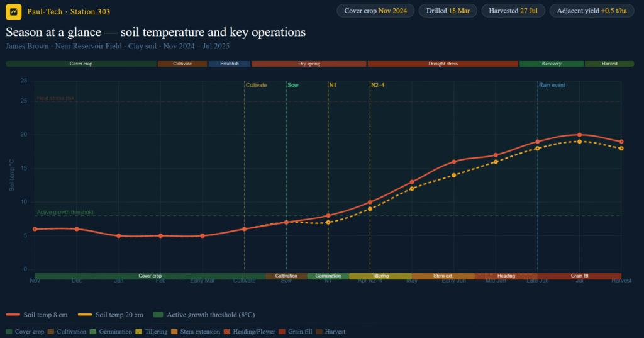Toggle Soil temp 20 cm legend series
This screenshot has width=644, height=338.
[x=110, y=315]
